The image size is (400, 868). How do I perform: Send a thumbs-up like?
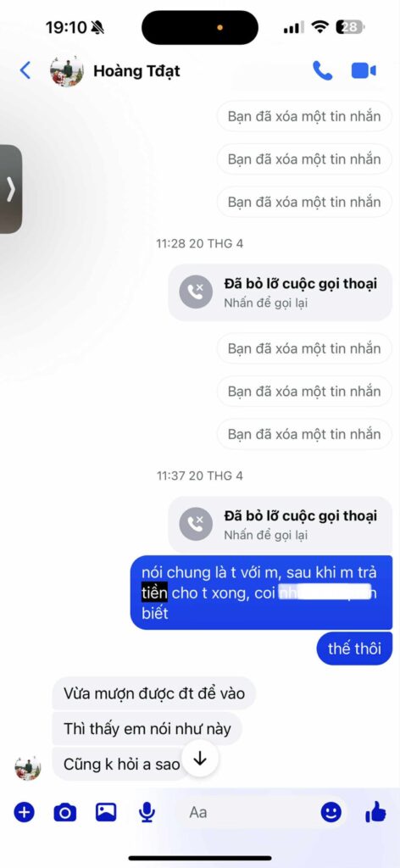click(x=375, y=812)
